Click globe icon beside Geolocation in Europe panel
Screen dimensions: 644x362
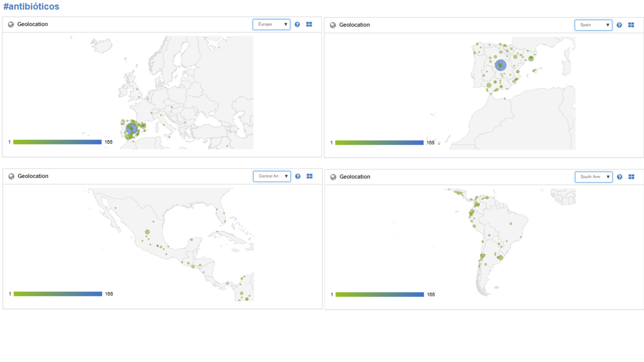click(11, 24)
